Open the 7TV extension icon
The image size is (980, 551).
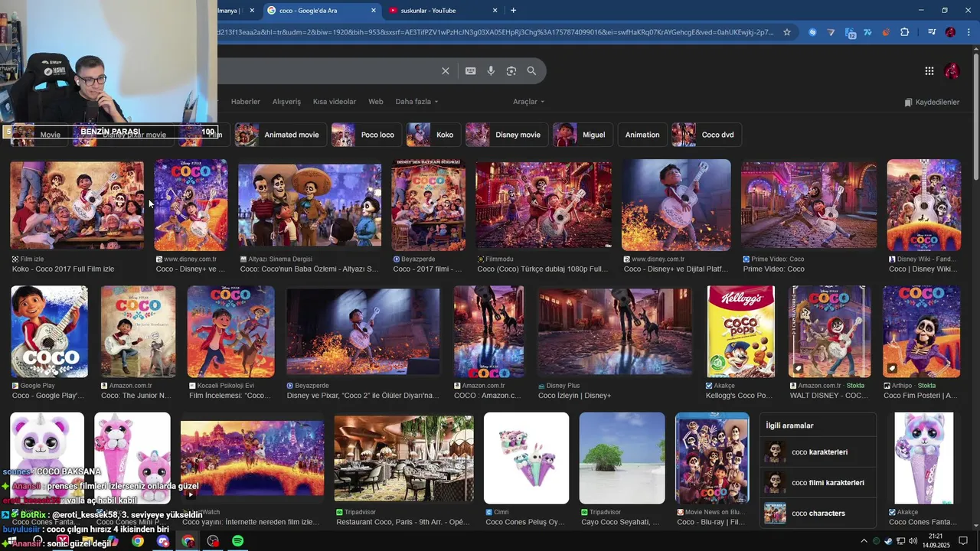tap(868, 32)
